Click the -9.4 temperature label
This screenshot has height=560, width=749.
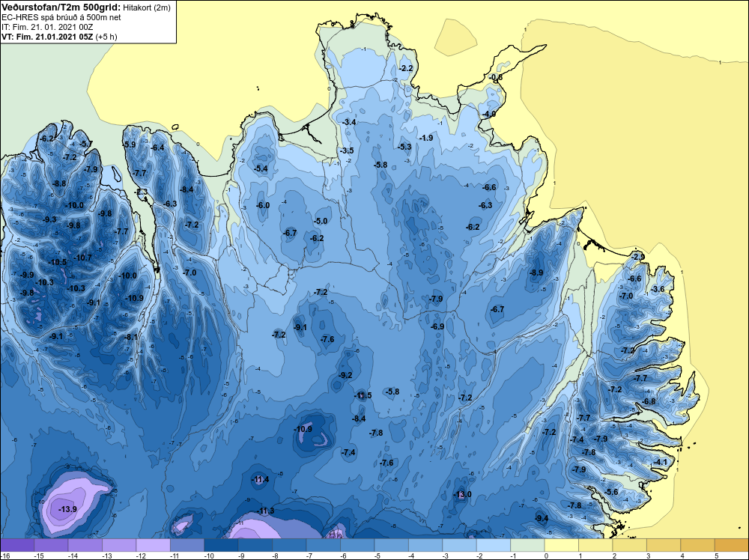[542, 519]
